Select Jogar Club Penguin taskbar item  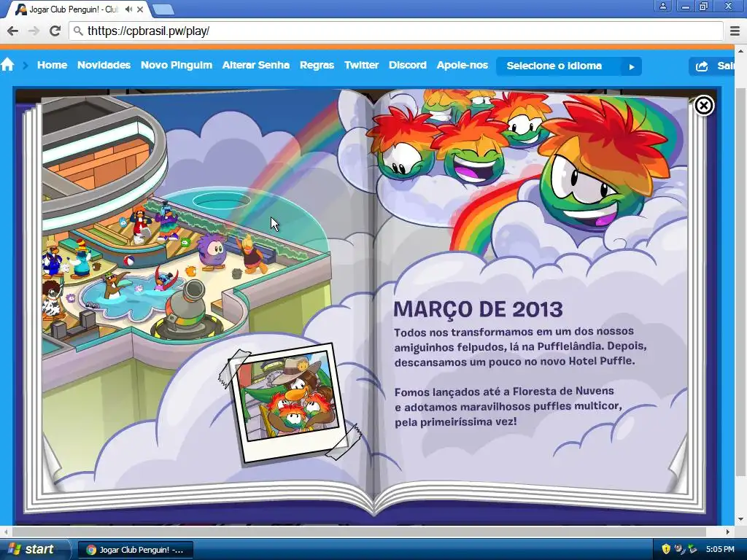[135, 550]
